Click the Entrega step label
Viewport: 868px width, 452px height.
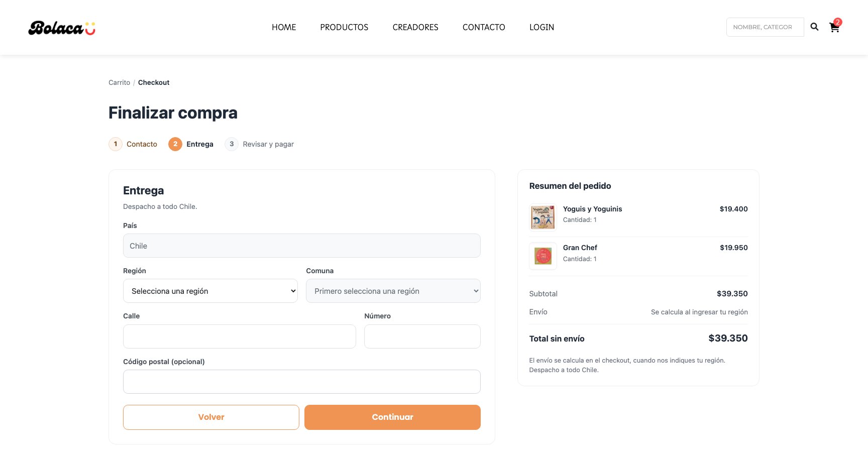click(200, 144)
